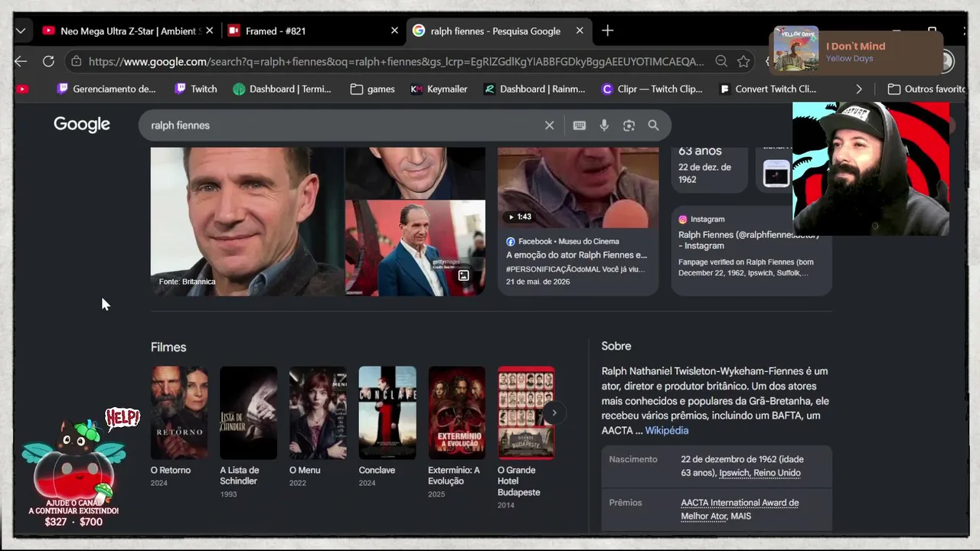Clear the search query with X
Screen dimensions: 980x551
(549, 126)
